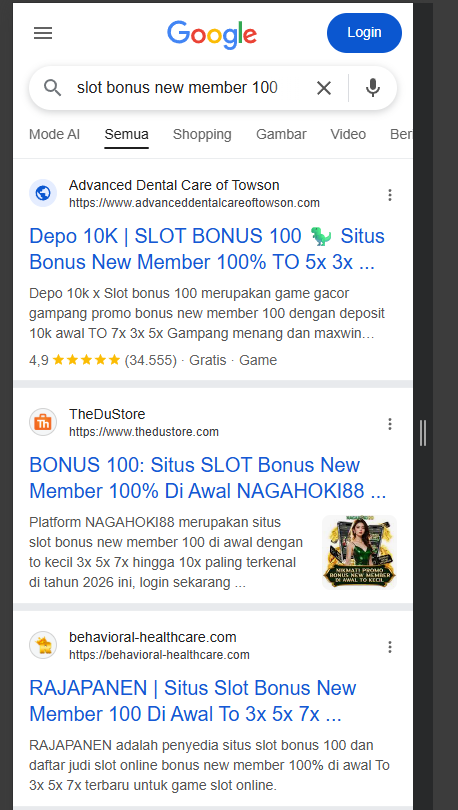The image size is (458, 810).
Task: Click the Google logo
Action: (x=212, y=35)
